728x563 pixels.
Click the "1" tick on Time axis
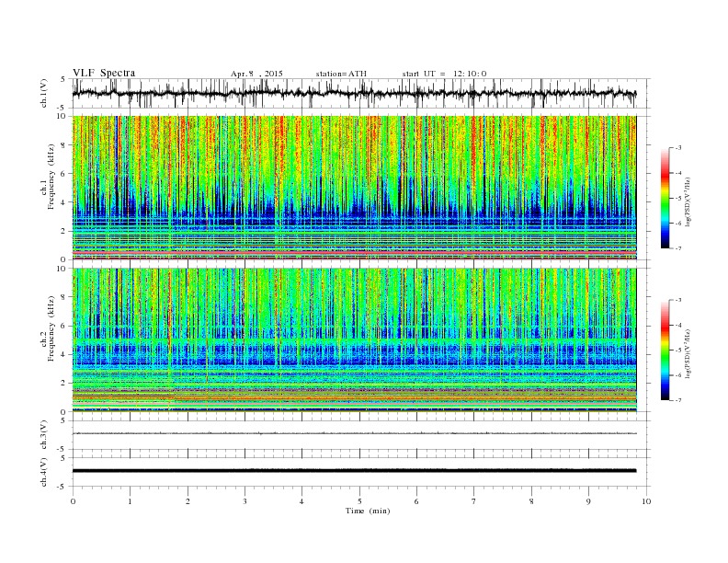(130, 501)
